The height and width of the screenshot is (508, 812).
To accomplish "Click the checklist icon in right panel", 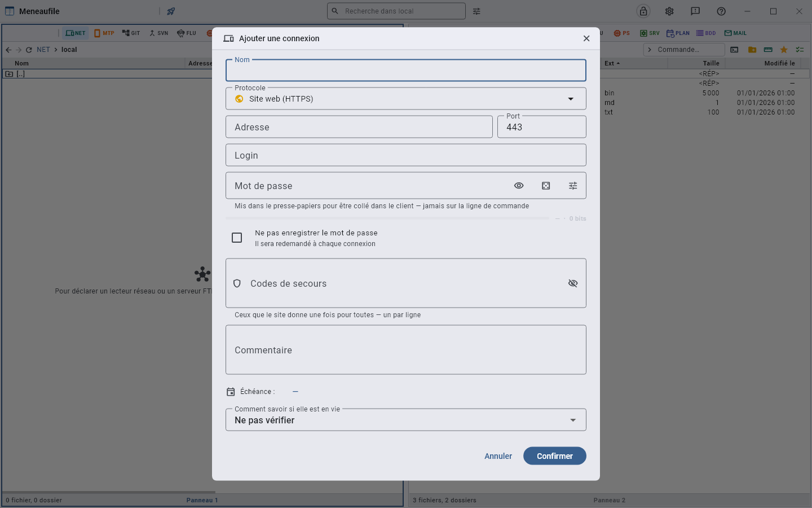I will (800, 50).
